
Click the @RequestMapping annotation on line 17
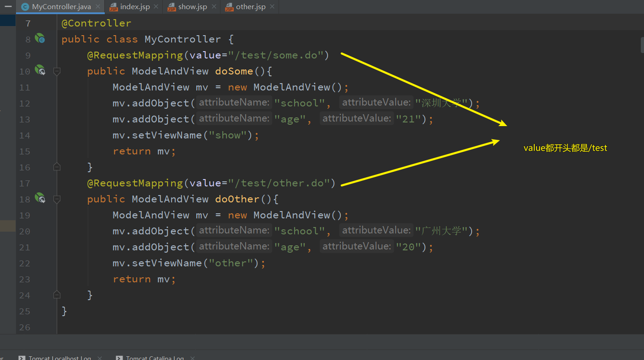click(135, 183)
